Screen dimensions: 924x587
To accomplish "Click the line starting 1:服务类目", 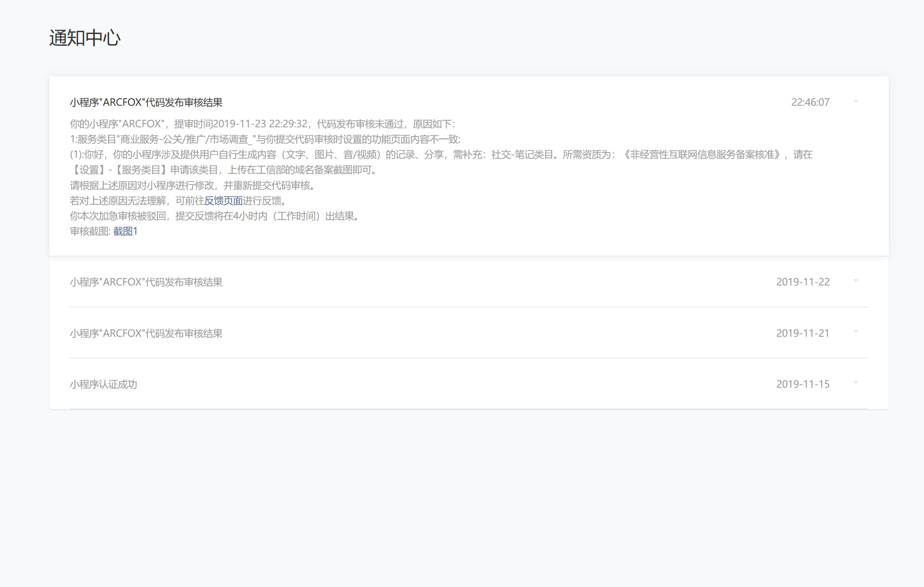I will pos(265,139).
